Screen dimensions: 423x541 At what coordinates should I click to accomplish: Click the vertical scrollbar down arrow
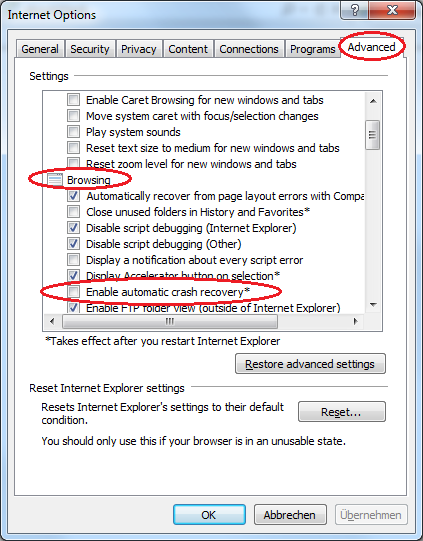point(373,305)
